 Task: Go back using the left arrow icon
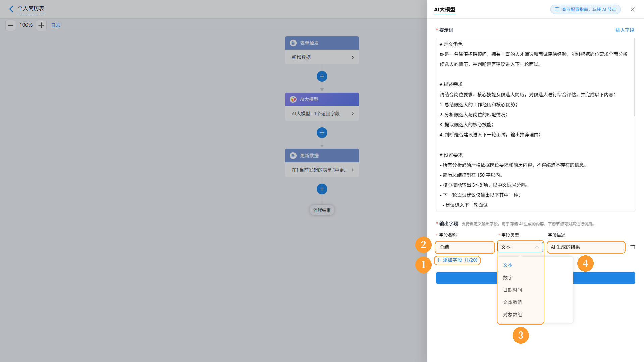point(11,9)
